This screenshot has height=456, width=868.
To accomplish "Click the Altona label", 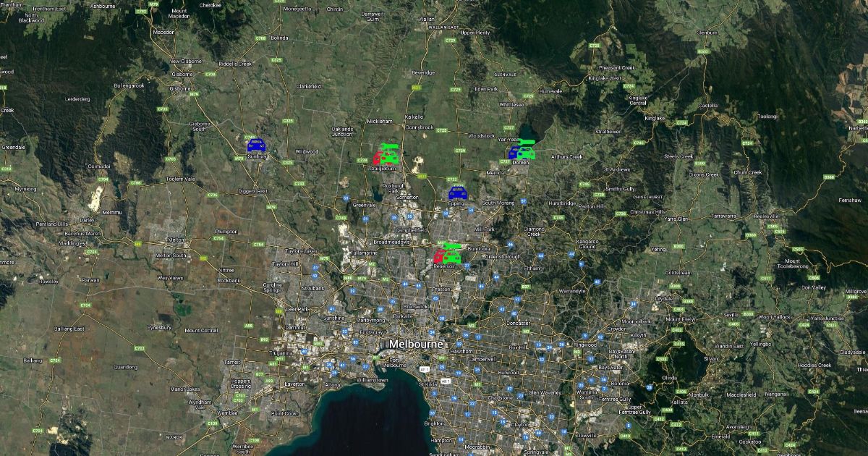I will [332, 385].
